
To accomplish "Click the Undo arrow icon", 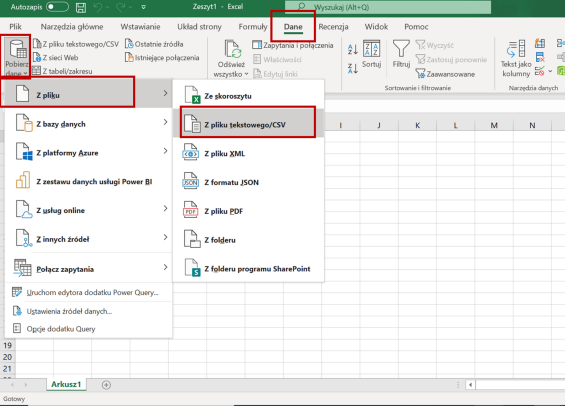I will (97, 7).
